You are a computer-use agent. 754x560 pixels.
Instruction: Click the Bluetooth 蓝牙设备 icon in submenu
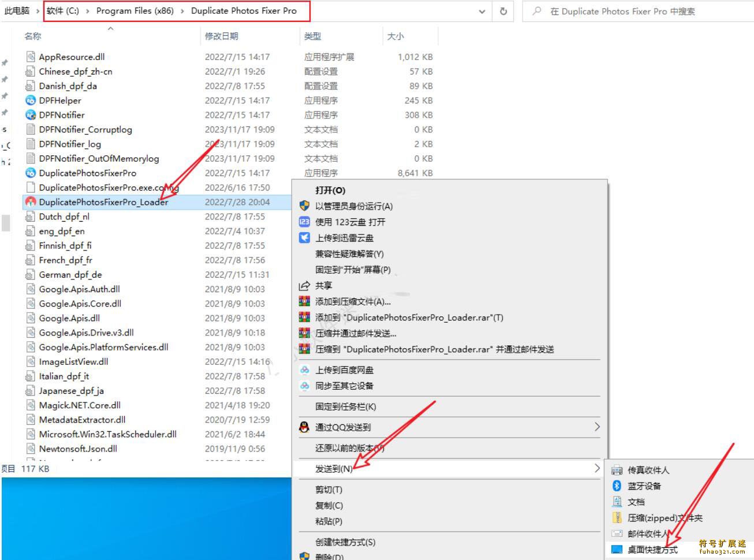(615, 486)
